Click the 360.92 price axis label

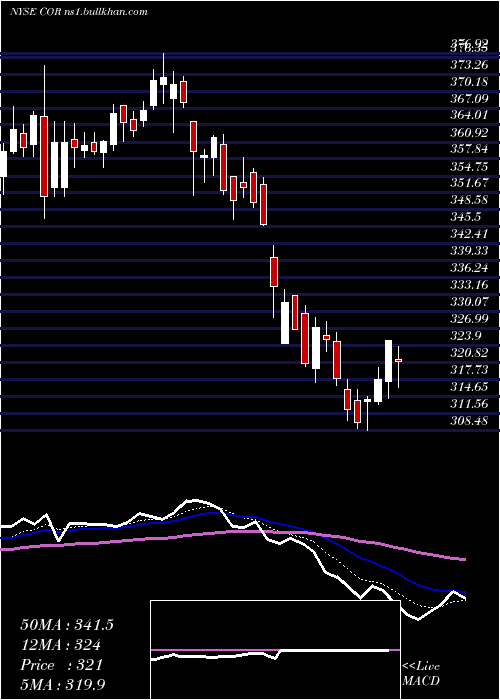[x=469, y=133]
